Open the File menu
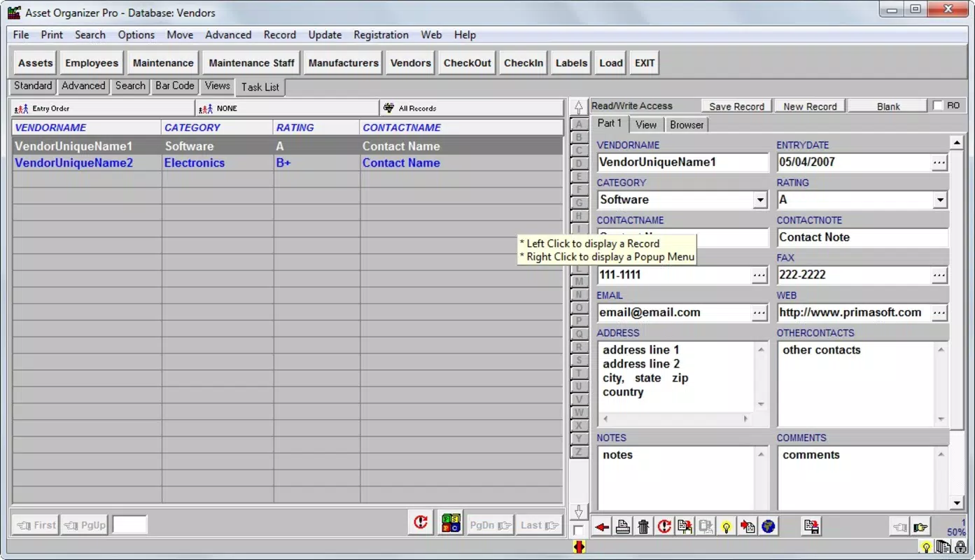975x560 pixels. coord(21,35)
